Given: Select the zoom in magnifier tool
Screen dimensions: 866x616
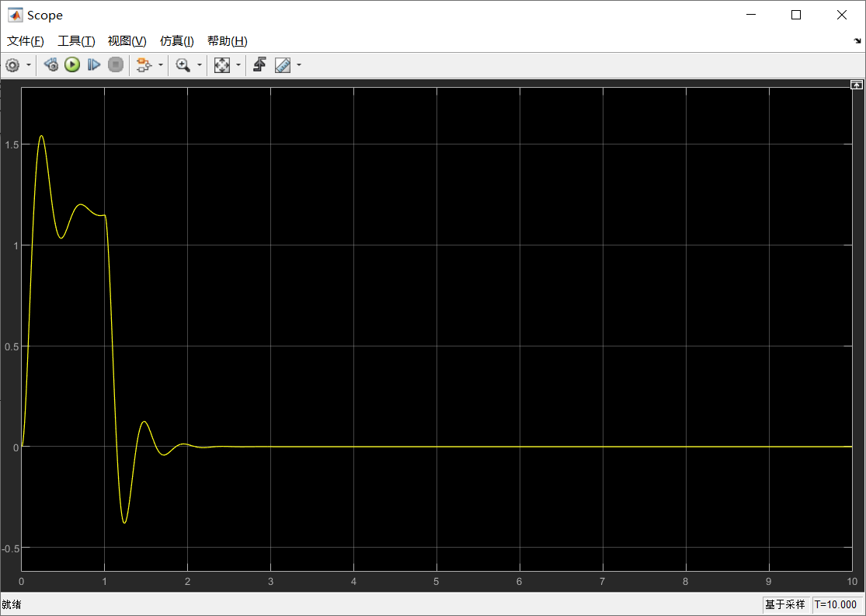Looking at the screenshot, I should click(183, 65).
